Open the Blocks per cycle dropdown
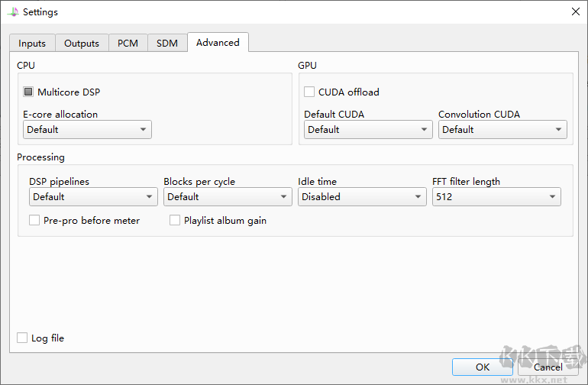Image resolution: width=588 pixels, height=385 pixels. click(228, 197)
